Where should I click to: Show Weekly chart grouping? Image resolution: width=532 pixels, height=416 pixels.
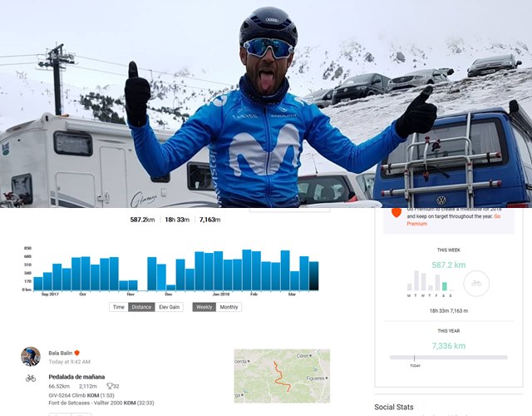(204, 307)
